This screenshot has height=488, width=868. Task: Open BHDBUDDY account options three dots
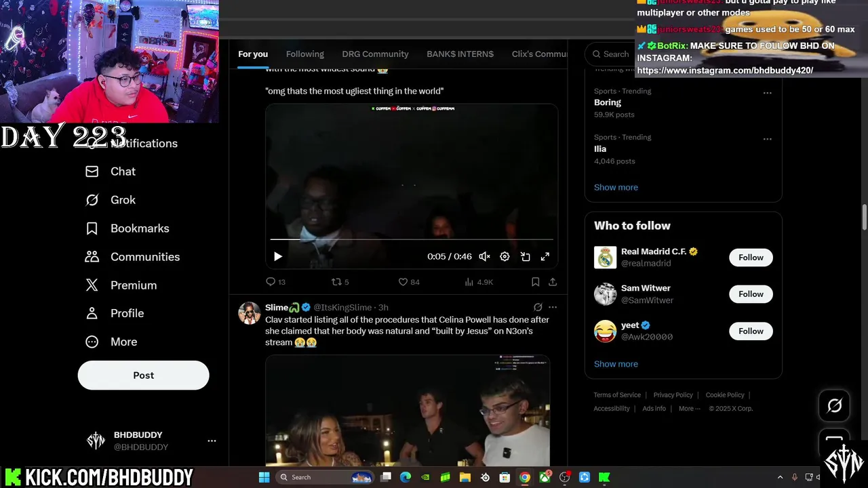(212, 441)
